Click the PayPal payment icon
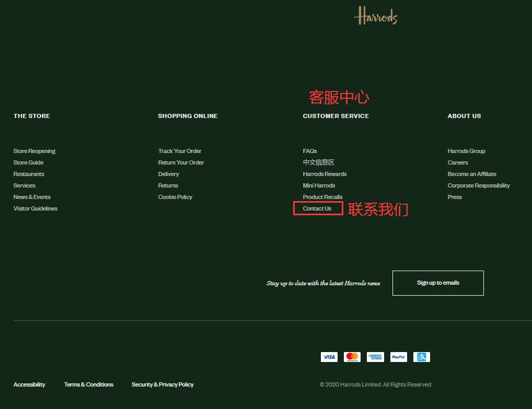The width and height of the screenshot is (532, 409). click(x=399, y=357)
